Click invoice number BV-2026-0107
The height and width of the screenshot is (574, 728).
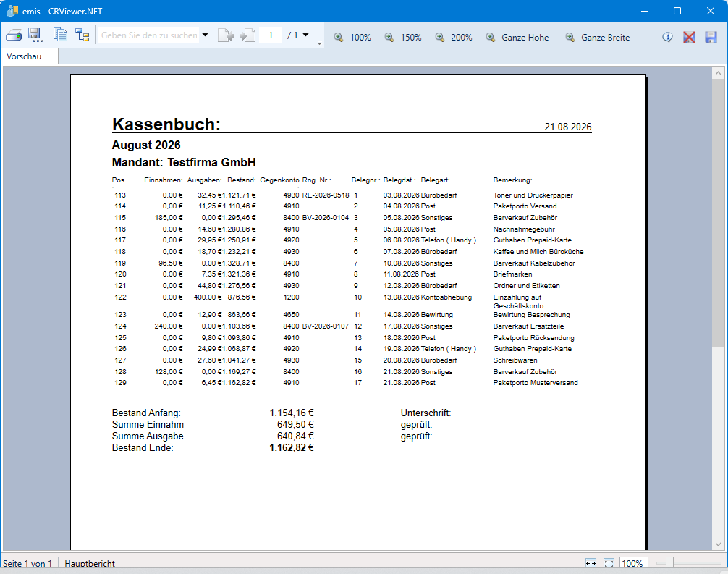click(326, 326)
